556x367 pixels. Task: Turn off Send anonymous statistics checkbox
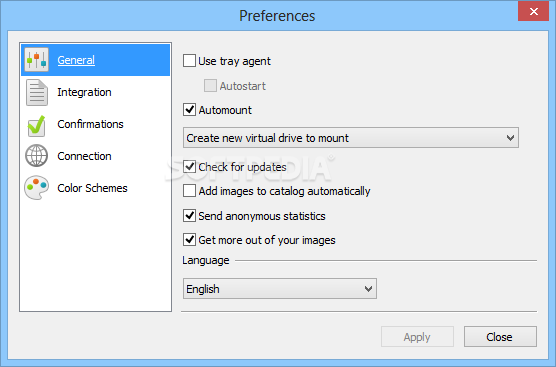coord(189,216)
